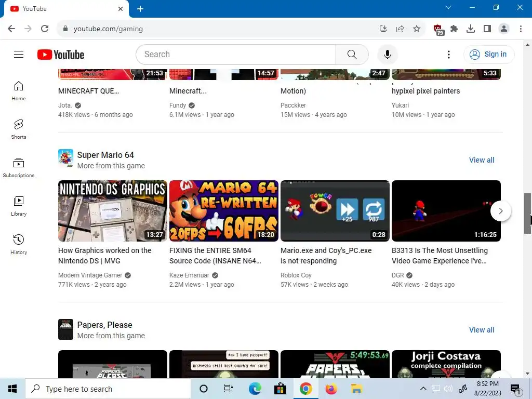The height and width of the screenshot is (399, 532).
Task: Open B3313 1:16:25 video thumbnail
Action: [x=446, y=211]
